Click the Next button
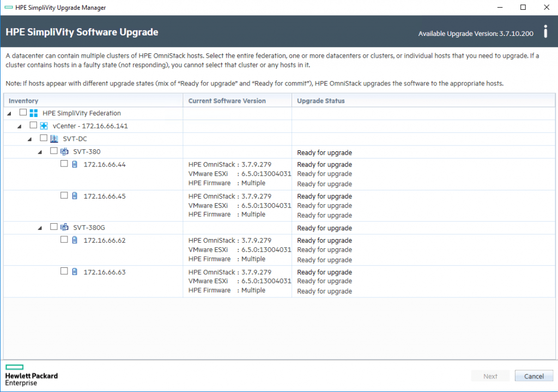The image size is (558, 392). 490,376
